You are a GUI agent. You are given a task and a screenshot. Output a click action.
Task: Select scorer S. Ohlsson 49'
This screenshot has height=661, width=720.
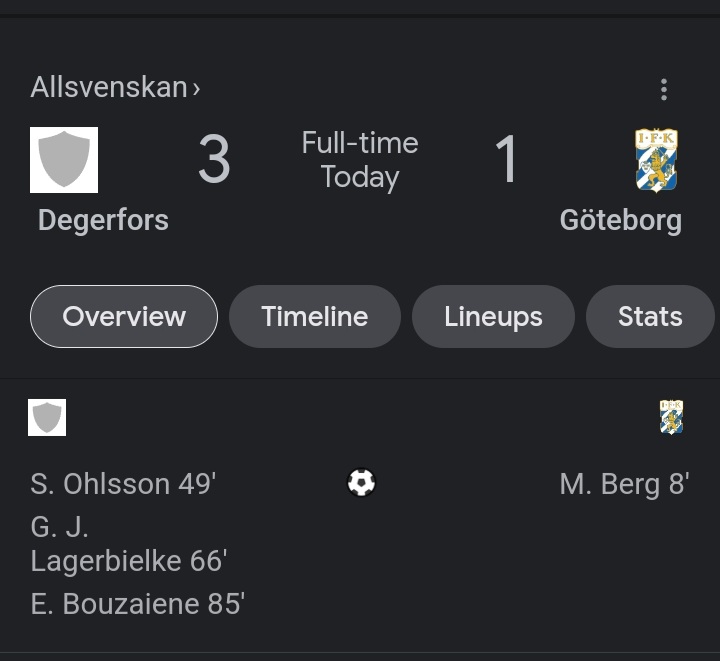pyautogui.click(x=123, y=484)
